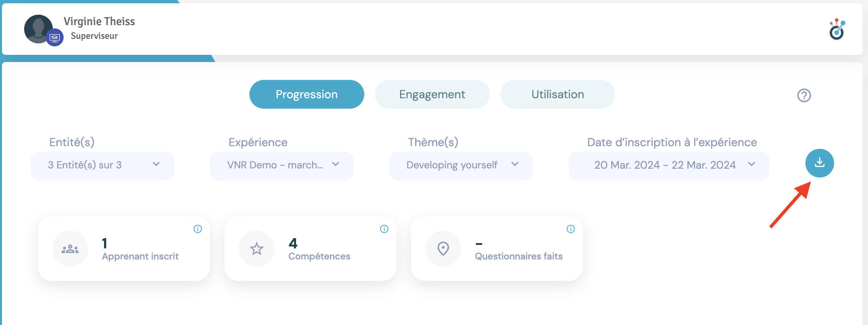This screenshot has width=868, height=325.
Task: Switch to the Utilisation tab
Action: pos(557,94)
